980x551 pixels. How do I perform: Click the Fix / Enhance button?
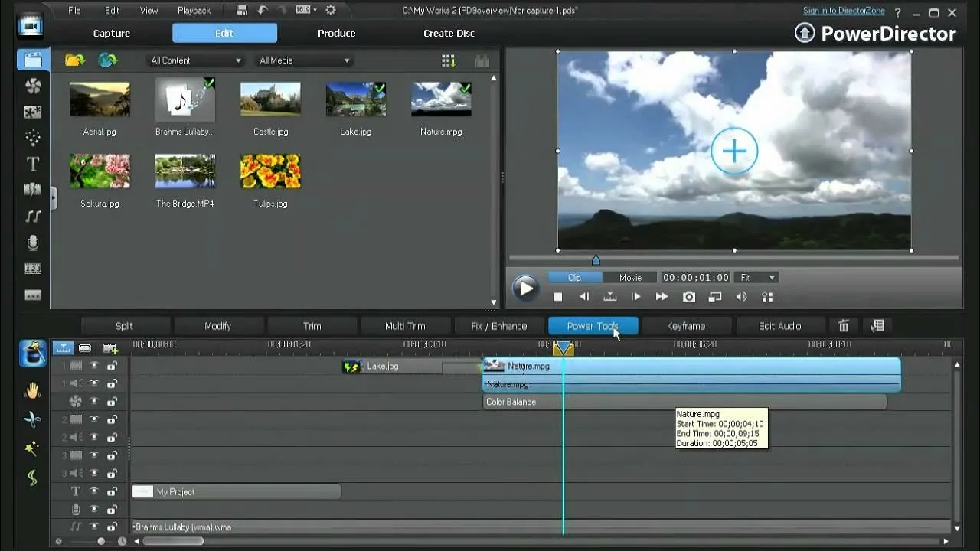click(x=499, y=326)
